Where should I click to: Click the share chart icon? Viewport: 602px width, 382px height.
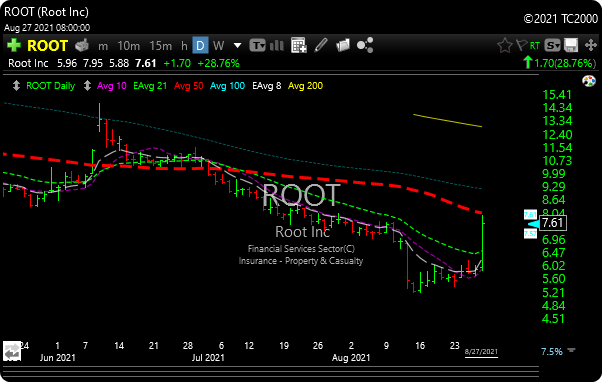[365, 45]
